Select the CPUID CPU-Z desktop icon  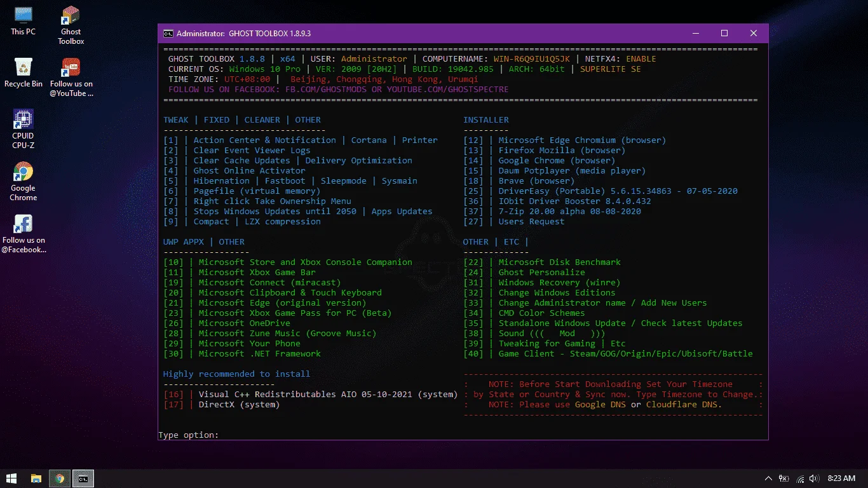(x=24, y=130)
